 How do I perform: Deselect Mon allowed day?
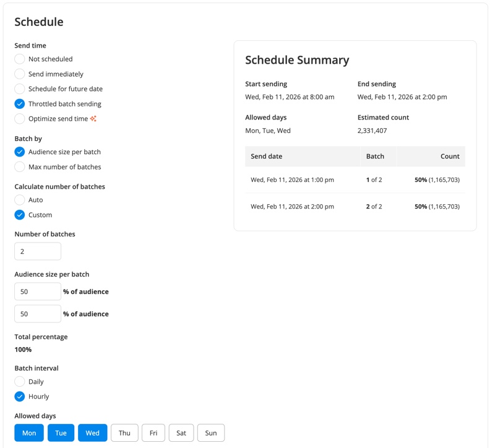click(29, 433)
